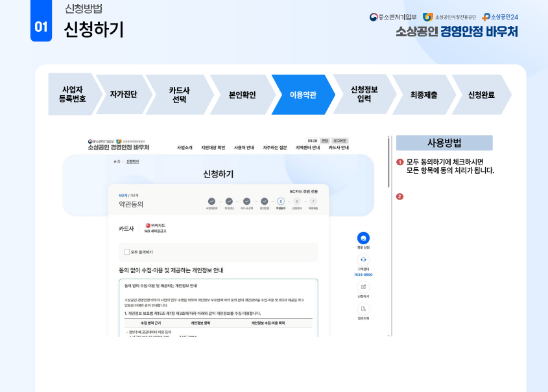The width and height of the screenshot is (548, 392).
Task: Select the 최종제출 step arrow in the banner
Action: 424,95
